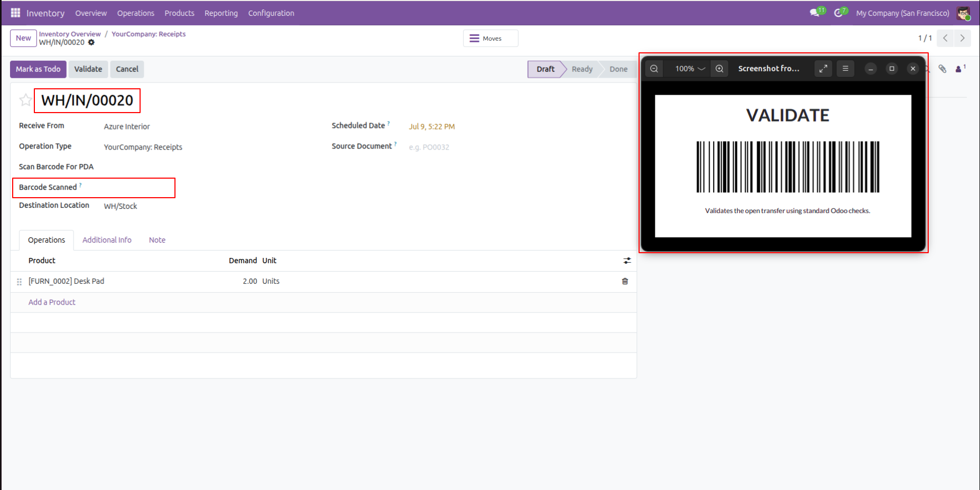Grab the drag handle of Desk Pad row

(x=20, y=282)
